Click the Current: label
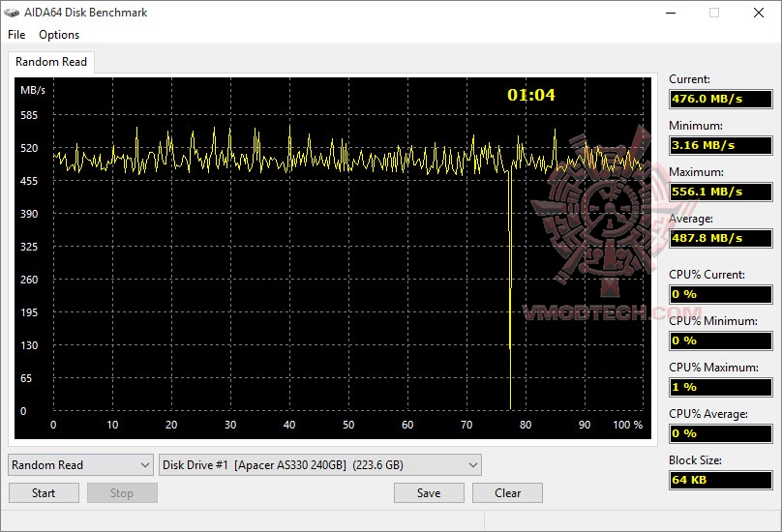This screenshot has height=532, width=782. pyautogui.click(x=689, y=79)
